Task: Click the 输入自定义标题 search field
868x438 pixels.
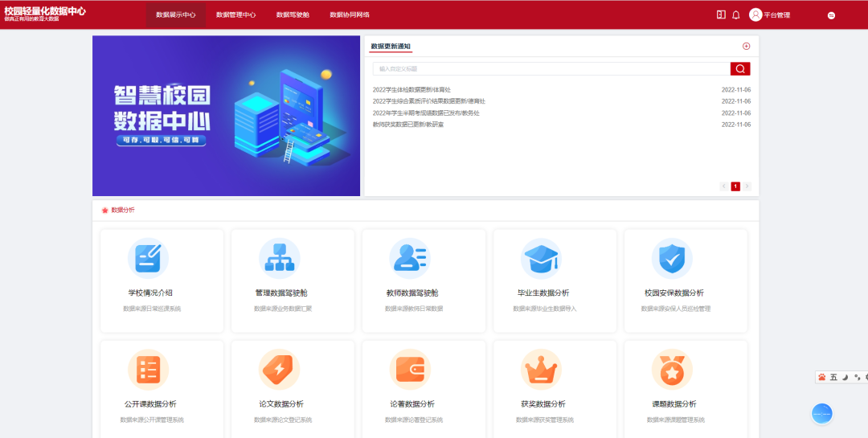Action: 551,69
